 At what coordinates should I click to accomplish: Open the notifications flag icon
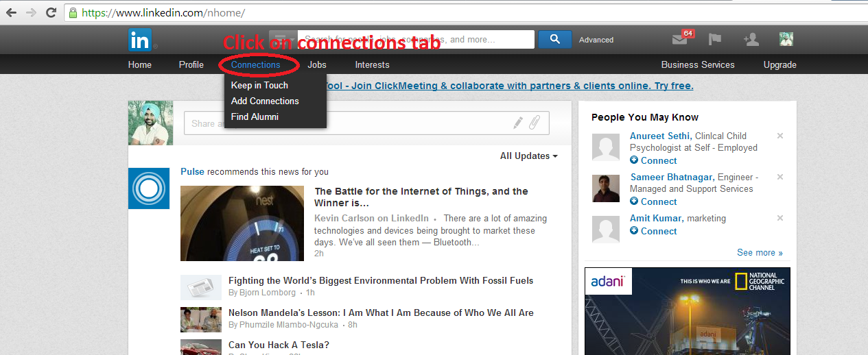715,40
